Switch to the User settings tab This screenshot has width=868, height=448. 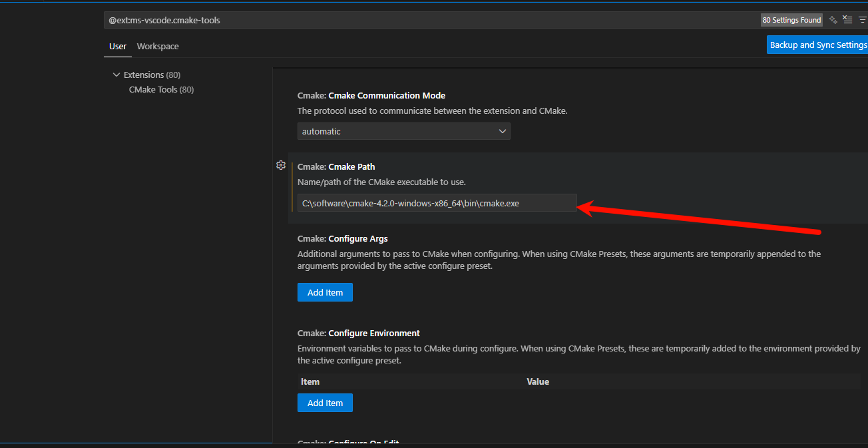click(118, 47)
